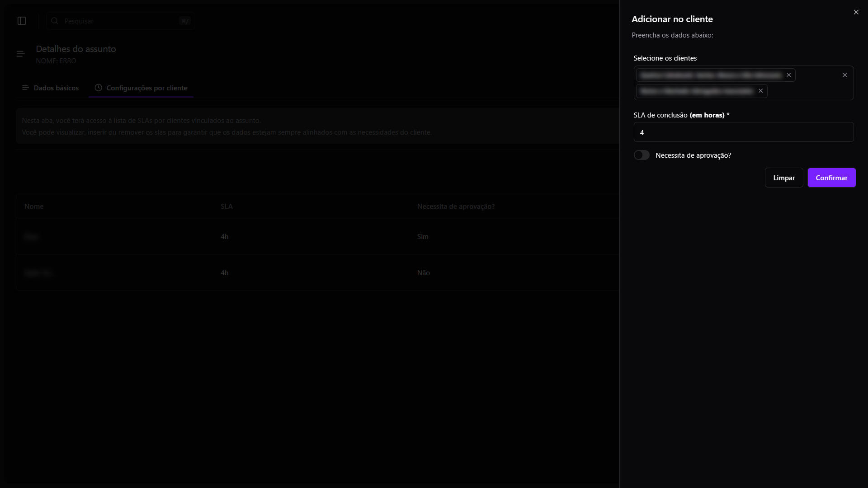
Task: Click the magnifier search icon
Action: (55, 21)
